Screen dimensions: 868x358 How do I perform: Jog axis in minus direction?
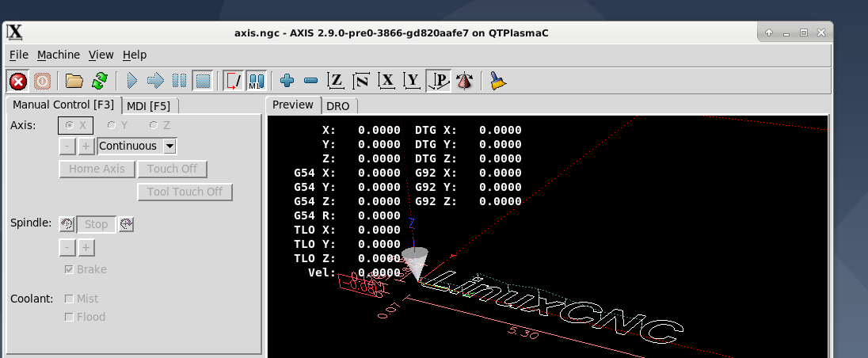tap(67, 146)
